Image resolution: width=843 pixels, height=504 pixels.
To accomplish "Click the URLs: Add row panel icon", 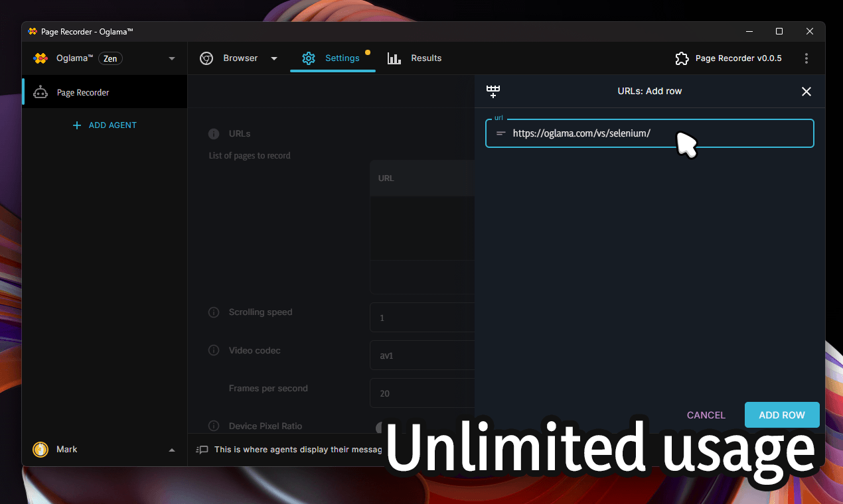I will pos(493,92).
